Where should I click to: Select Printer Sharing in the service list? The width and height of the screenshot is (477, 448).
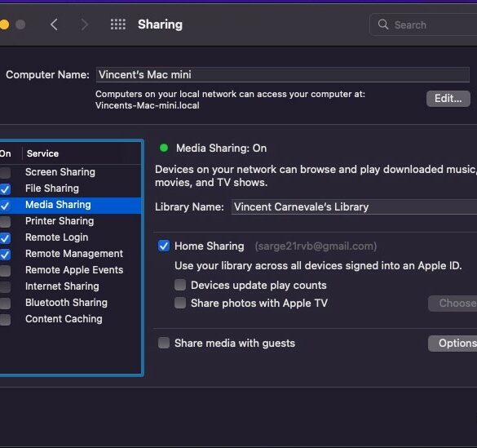point(70,221)
